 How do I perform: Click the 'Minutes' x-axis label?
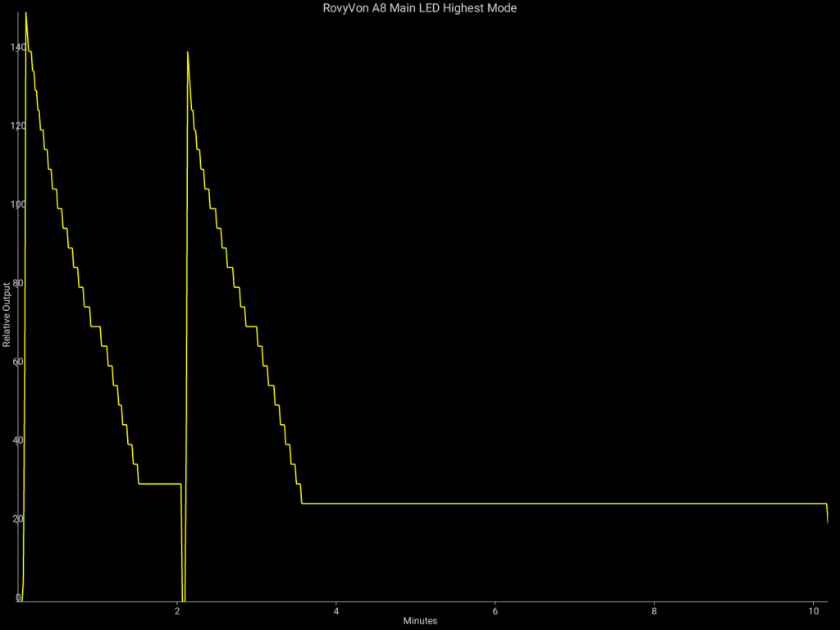click(x=420, y=621)
